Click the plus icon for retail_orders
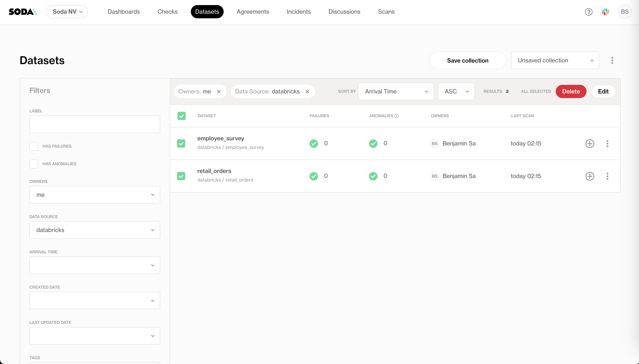The image size is (639, 364). pyautogui.click(x=589, y=176)
